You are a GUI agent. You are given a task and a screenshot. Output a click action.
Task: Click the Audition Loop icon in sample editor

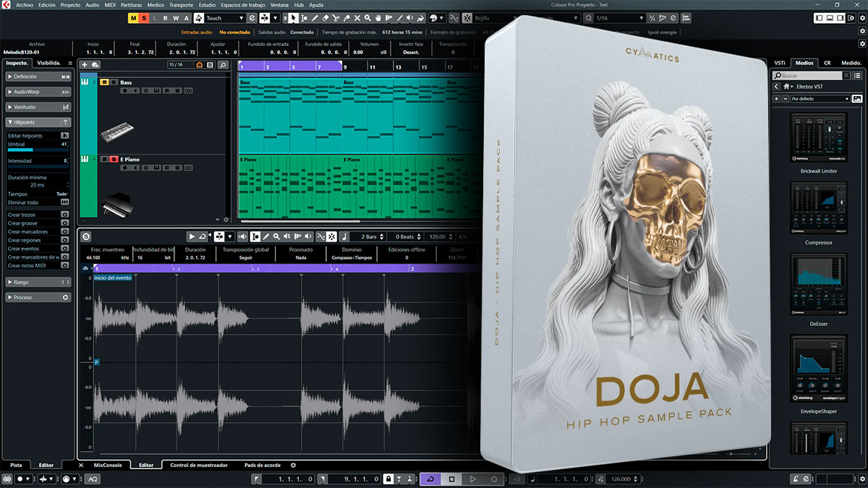203,236
